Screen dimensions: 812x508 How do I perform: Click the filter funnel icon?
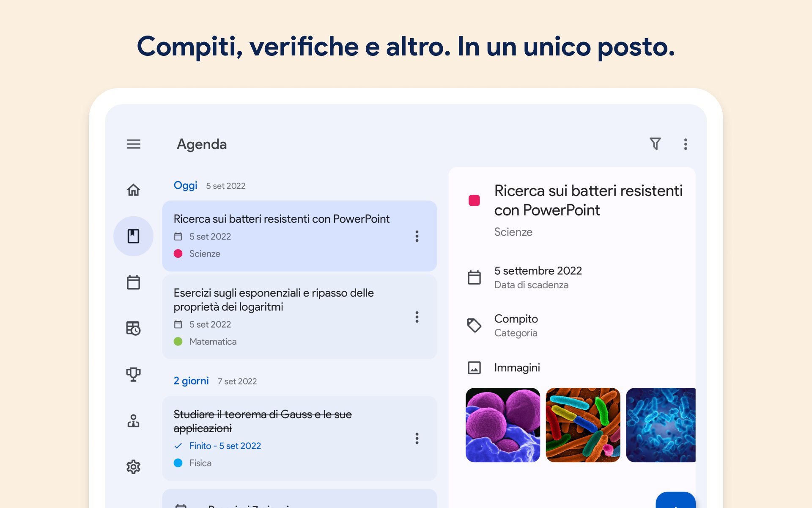pos(655,144)
